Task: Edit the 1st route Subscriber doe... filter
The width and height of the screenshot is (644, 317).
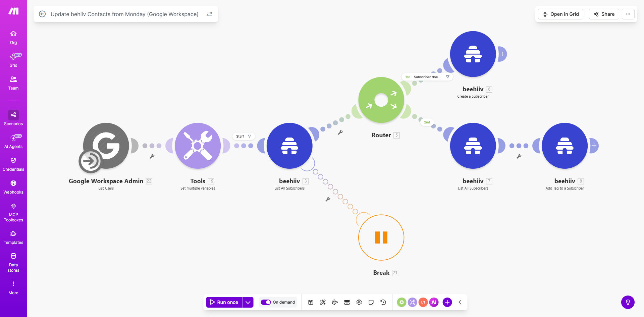Action: [x=427, y=77]
